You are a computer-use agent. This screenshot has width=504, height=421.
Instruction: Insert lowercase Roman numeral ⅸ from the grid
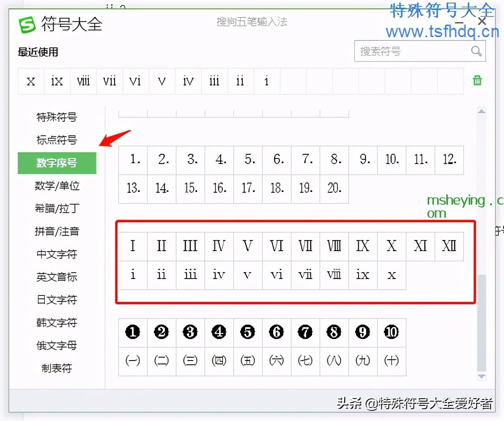click(x=363, y=275)
